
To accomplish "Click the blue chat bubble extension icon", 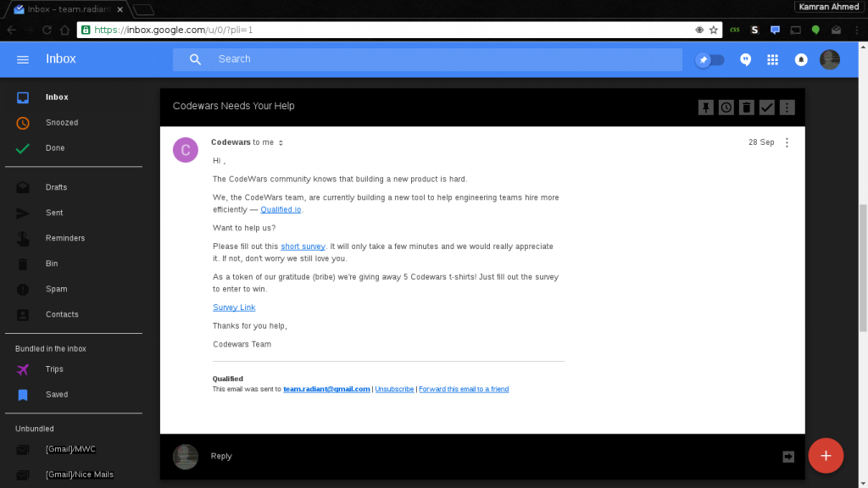I will coord(775,30).
